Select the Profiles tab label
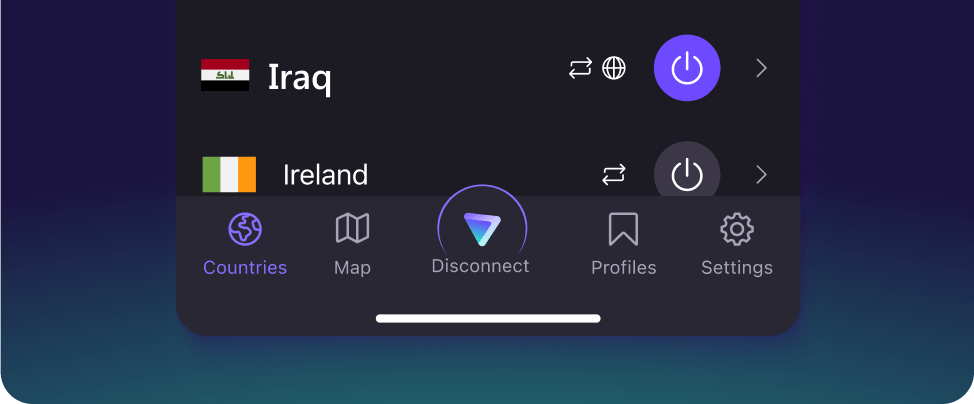The image size is (974, 404). coord(623,268)
